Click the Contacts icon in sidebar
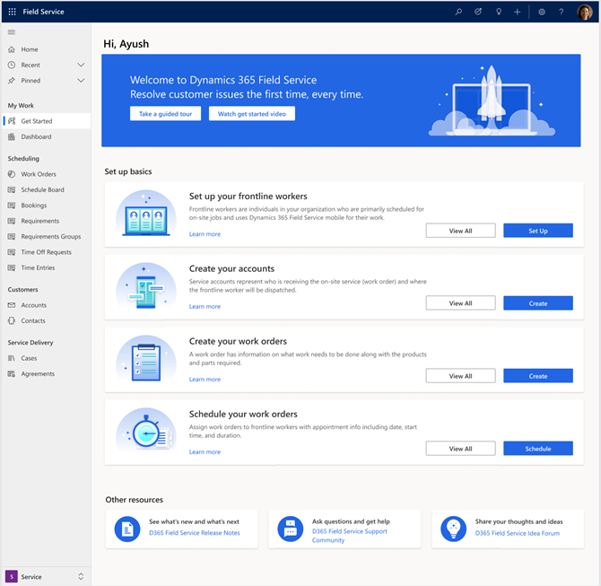 (11, 320)
